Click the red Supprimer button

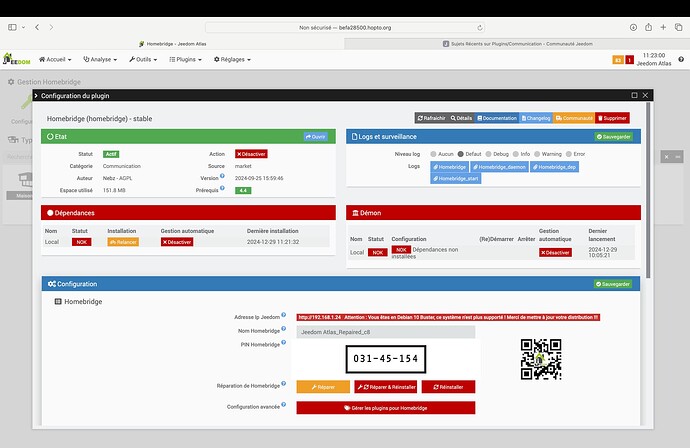click(x=612, y=118)
